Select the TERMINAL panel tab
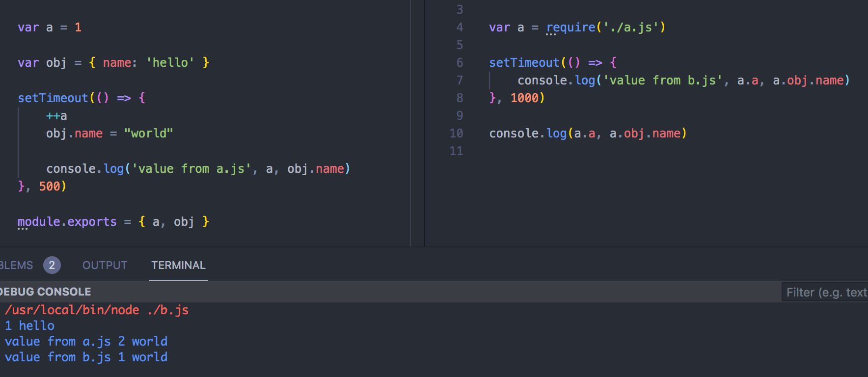 pyautogui.click(x=178, y=265)
